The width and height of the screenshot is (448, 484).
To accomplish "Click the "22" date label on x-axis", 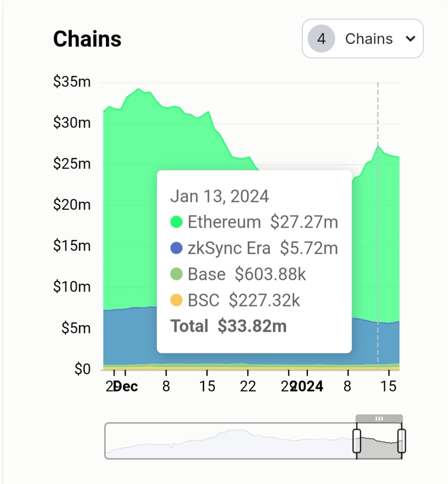I will coord(248,387).
